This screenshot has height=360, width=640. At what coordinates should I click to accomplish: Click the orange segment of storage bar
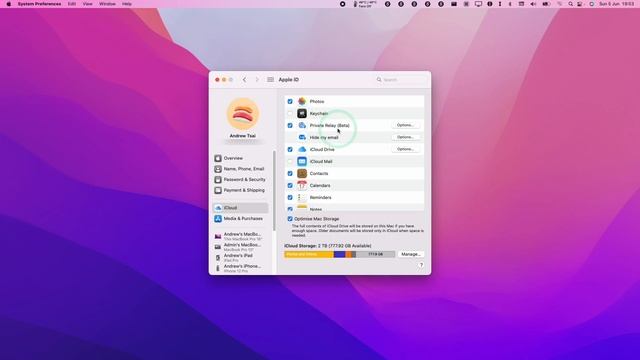tap(349, 254)
